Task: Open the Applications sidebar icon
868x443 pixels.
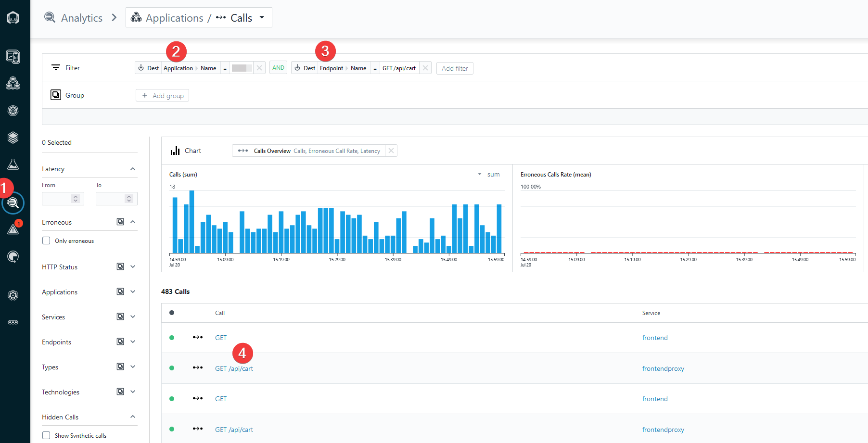Action: (13, 83)
